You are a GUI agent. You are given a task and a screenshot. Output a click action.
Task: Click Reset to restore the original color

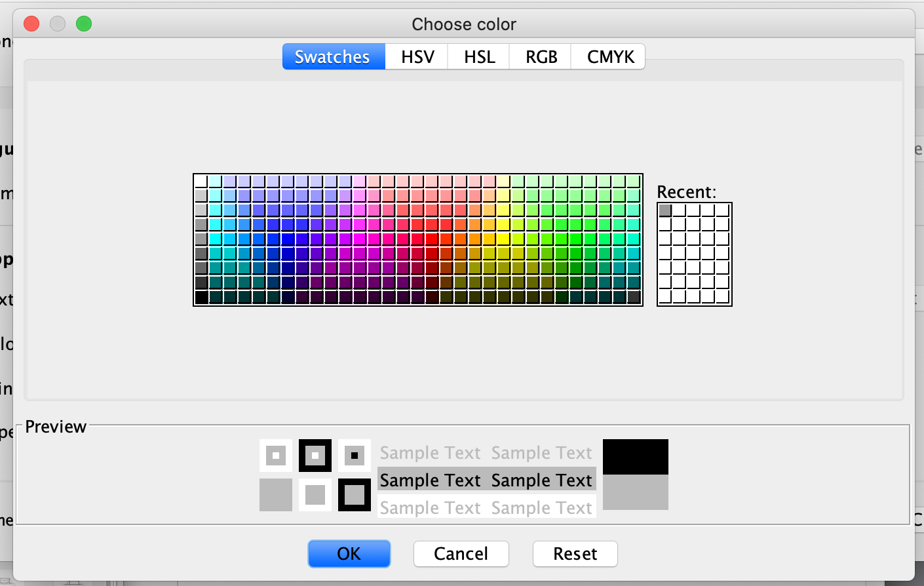click(x=575, y=553)
